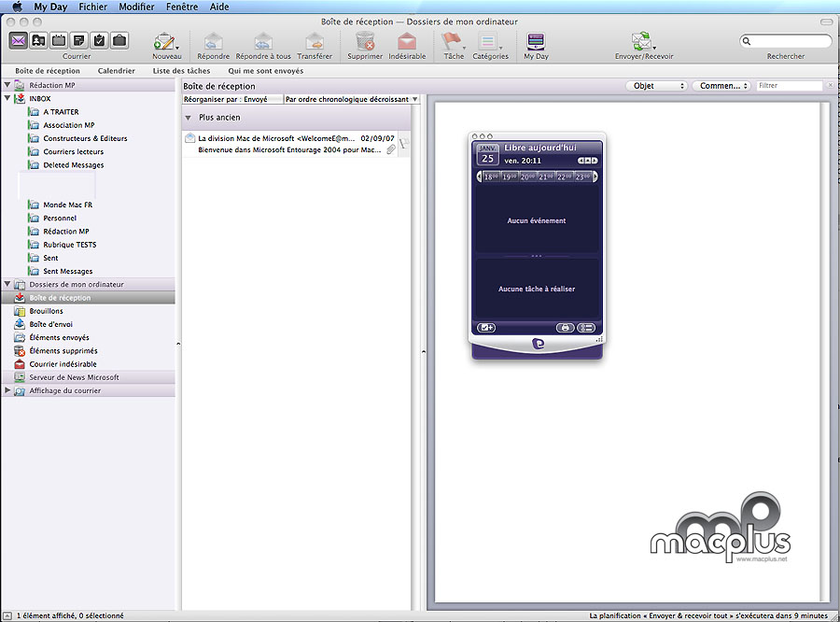840x622 pixels.
Task: Click the Tâche flag icon
Action: click(452, 41)
